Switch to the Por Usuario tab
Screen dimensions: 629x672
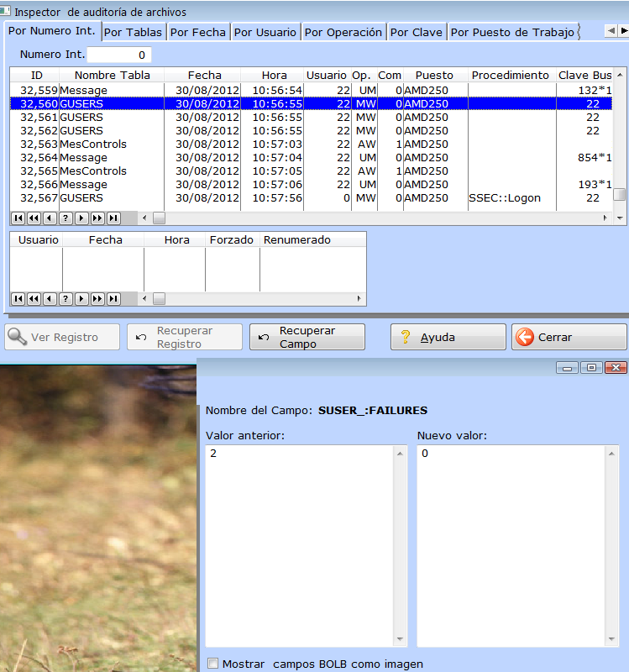[x=265, y=32]
